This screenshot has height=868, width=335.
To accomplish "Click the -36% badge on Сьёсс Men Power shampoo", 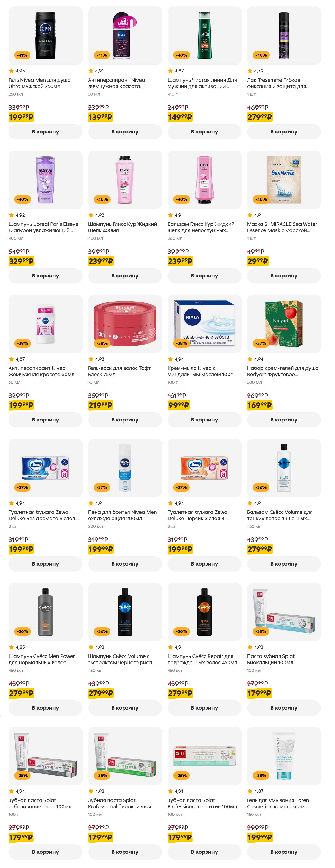I will click(x=23, y=631).
